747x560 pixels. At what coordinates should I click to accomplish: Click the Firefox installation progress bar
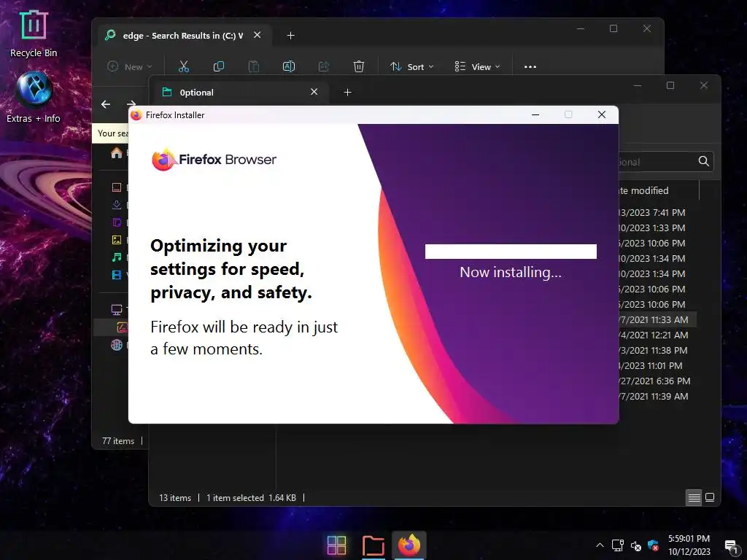[x=511, y=252]
